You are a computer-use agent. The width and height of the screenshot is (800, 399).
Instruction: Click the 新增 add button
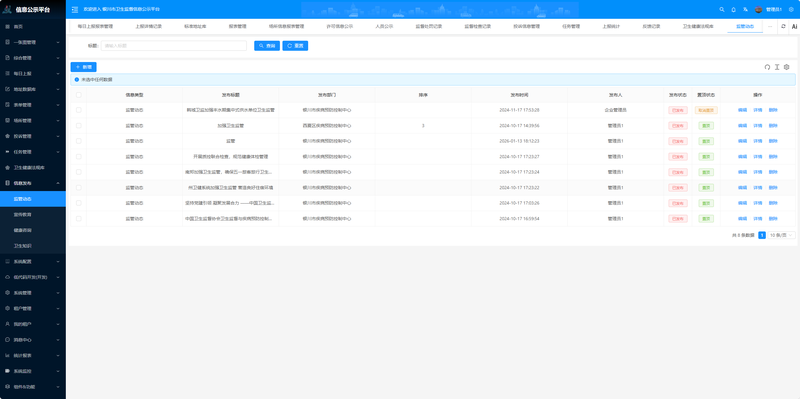pos(83,67)
